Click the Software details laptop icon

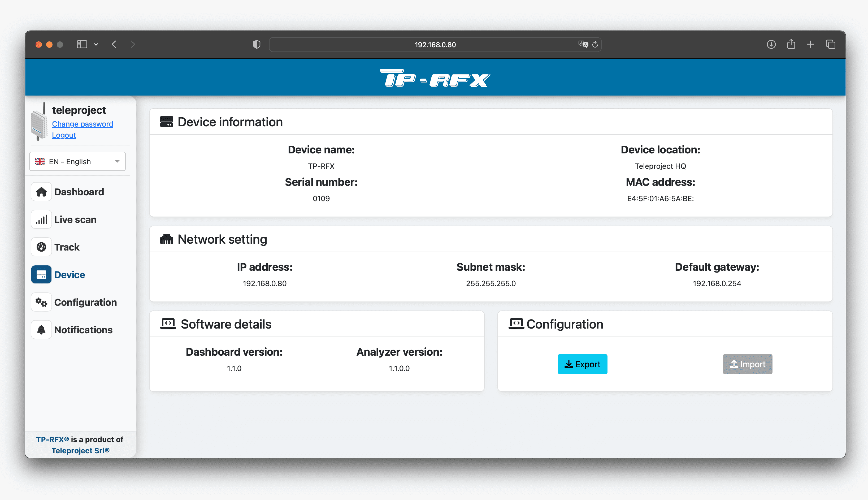point(168,324)
